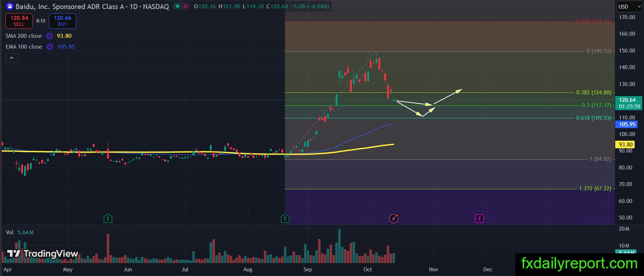Select the EMA 100 close indicator label

[x=24, y=47]
